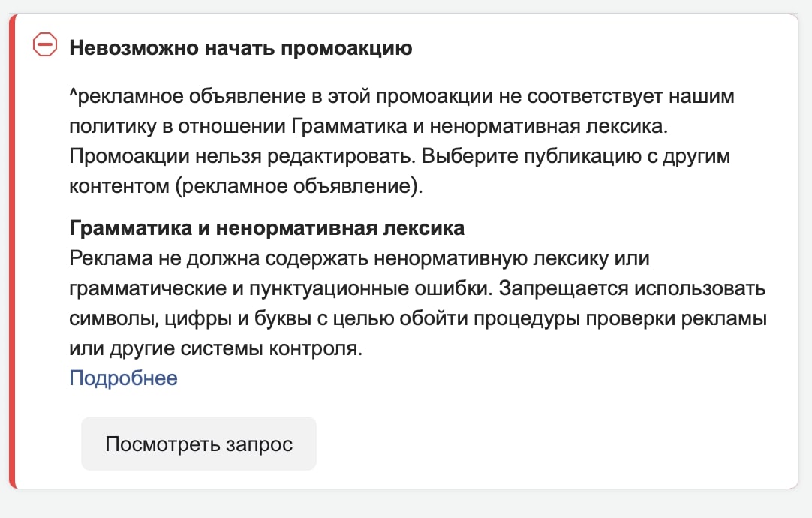Click the prohibition symbol next to the heading
This screenshot has height=518, width=812.
pyautogui.click(x=46, y=45)
